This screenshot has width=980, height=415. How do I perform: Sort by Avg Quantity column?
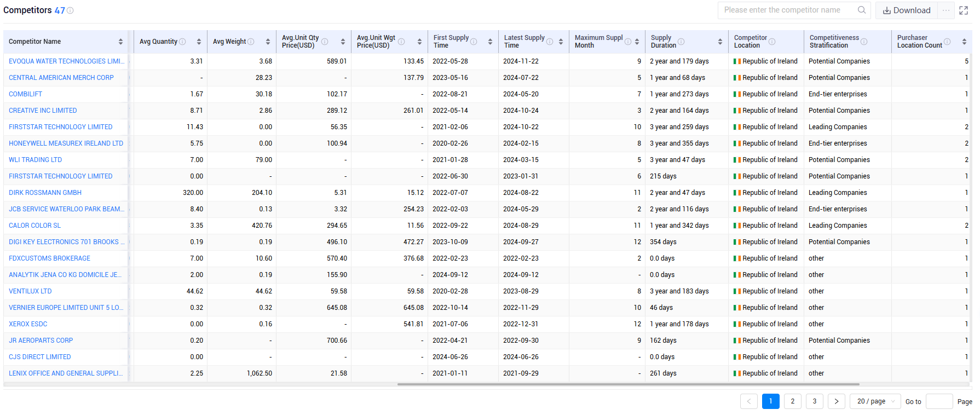[199, 42]
